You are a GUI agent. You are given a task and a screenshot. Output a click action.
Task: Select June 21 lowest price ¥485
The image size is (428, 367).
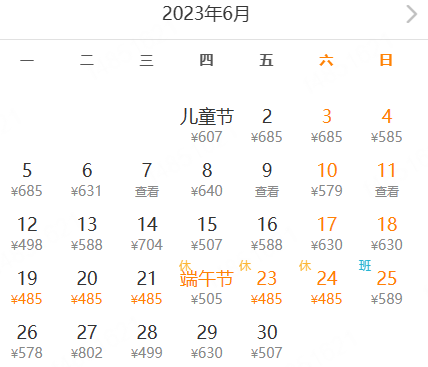(147, 288)
